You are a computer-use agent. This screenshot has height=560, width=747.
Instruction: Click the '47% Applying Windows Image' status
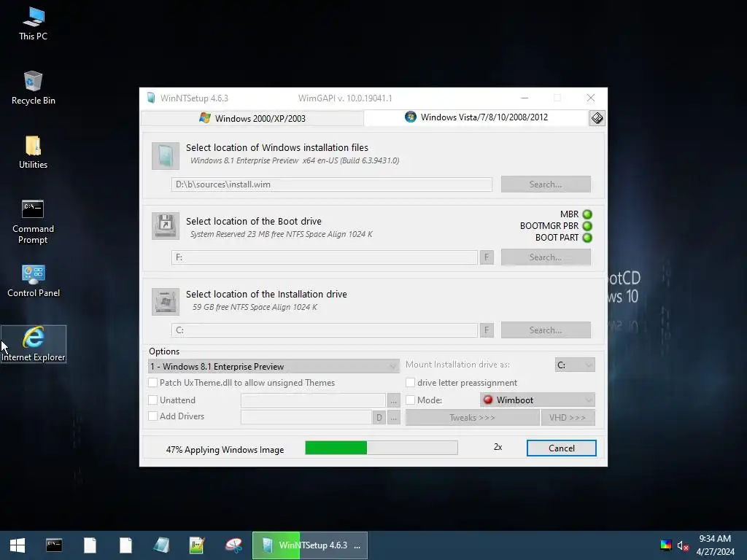[x=225, y=449]
